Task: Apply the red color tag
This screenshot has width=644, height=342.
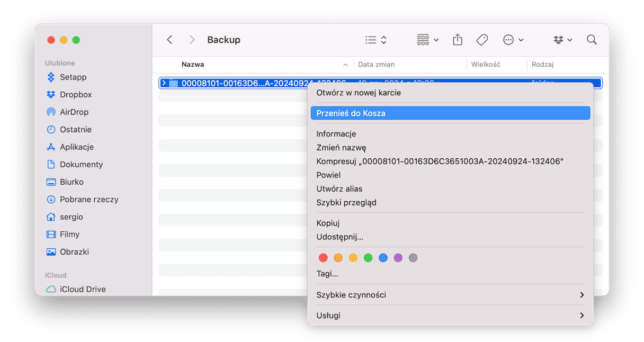Action: coord(323,258)
